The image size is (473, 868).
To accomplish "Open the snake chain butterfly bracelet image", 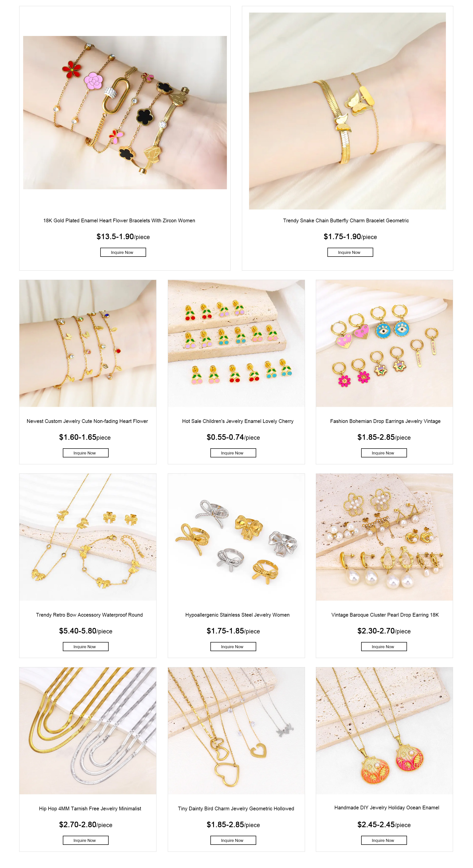I will click(347, 111).
